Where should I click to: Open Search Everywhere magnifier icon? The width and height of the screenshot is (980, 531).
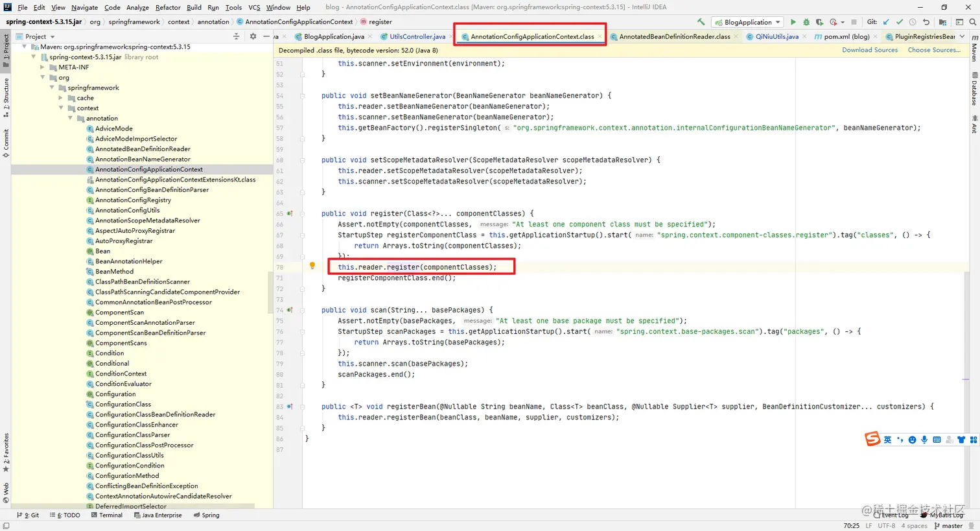pos(973,22)
